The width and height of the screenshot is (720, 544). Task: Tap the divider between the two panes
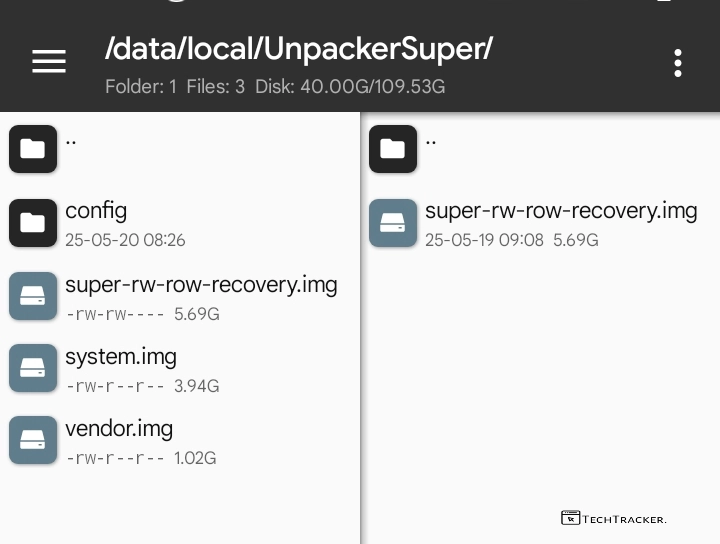click(361, 330)
